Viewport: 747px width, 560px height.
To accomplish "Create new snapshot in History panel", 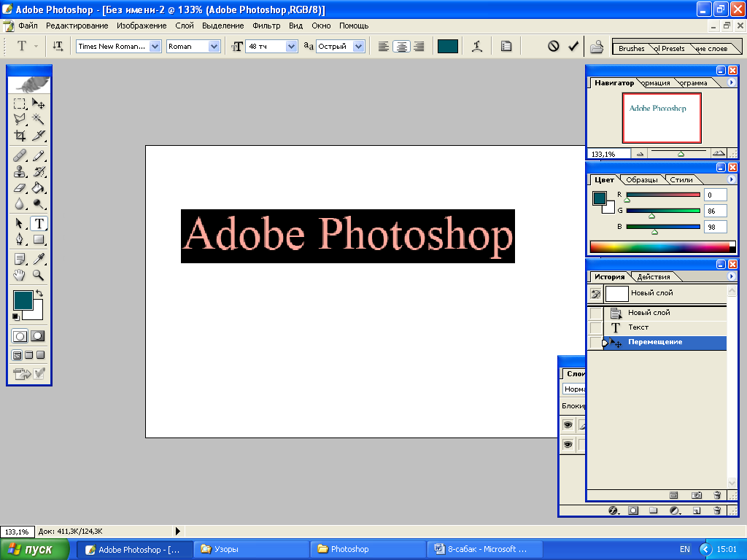I will [x=696, y=495].
